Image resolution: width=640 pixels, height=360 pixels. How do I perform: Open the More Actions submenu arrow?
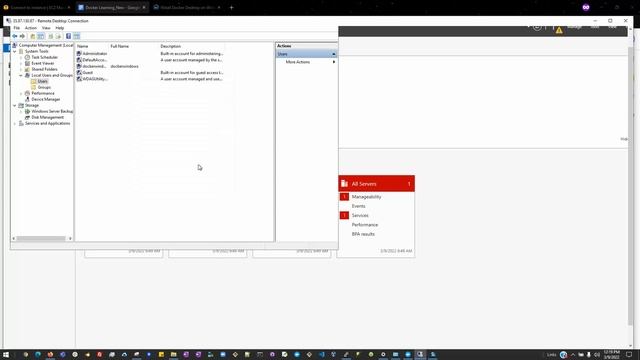coord(334,62)
